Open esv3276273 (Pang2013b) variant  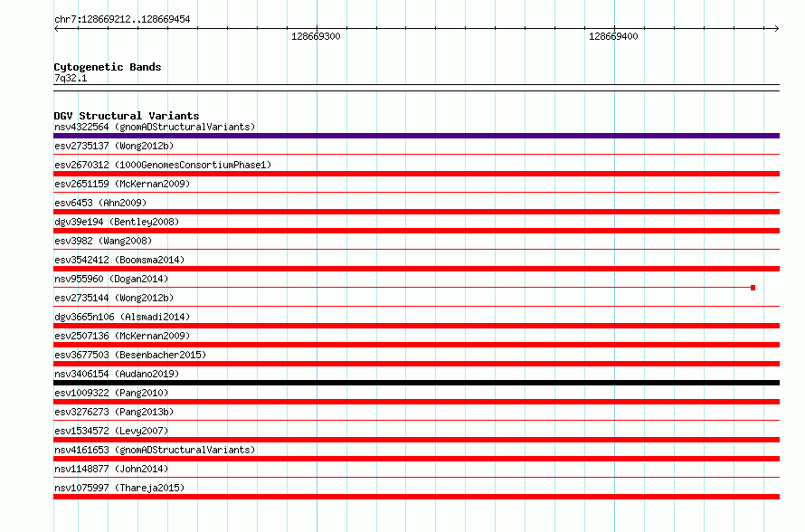[114, 412]
